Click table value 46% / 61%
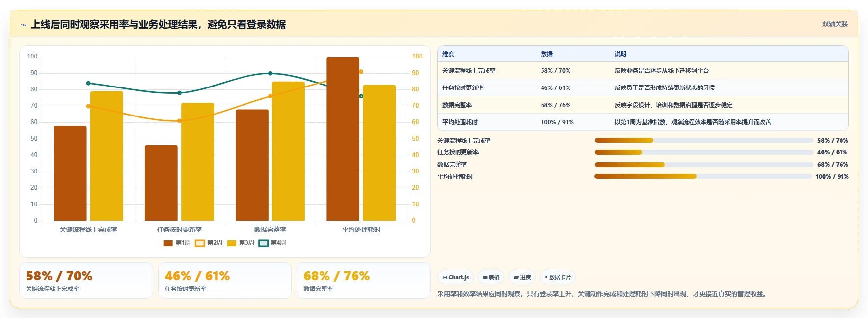Viewport: 868px width, 318px height. click(x=556, y=88)
